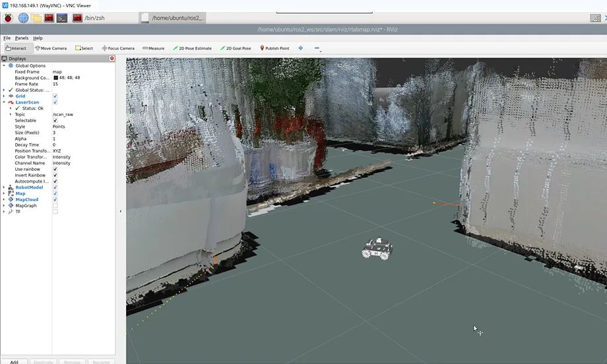Choose the 2D Goal Pose tool
This screenshot has height=364, width=607.
(x=236, y=48)
